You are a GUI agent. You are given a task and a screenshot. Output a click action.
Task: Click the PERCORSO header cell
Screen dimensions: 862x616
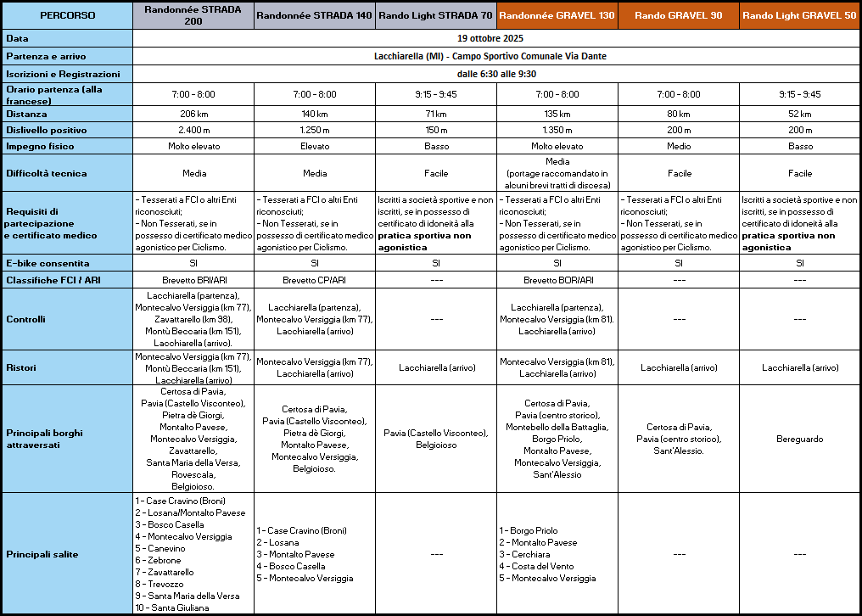tap(67, 15)
